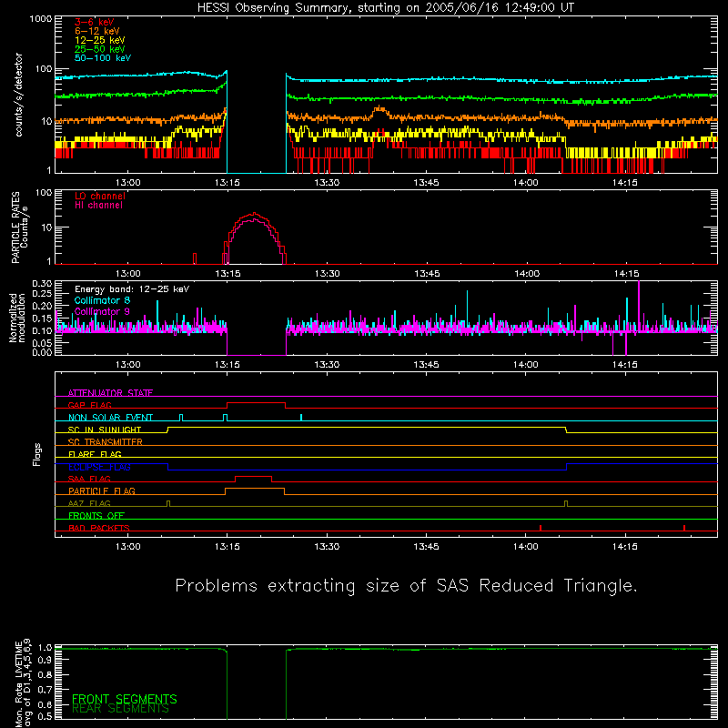Click 13:45 tick under the counts plot

[426, 183]
